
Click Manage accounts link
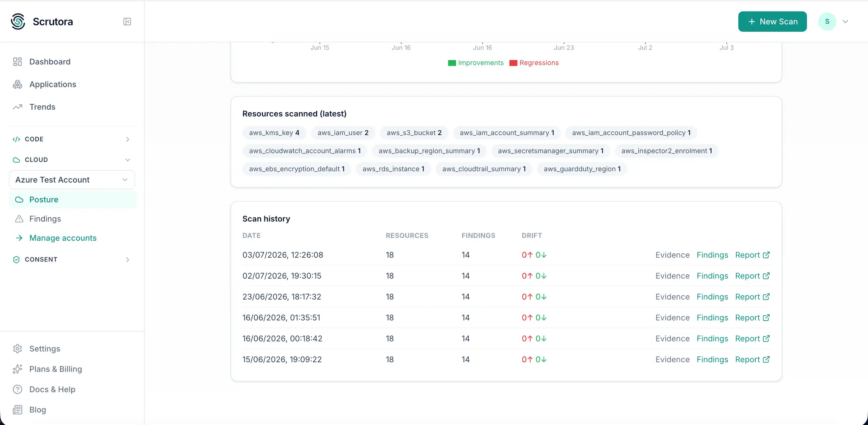click(63, 238)
